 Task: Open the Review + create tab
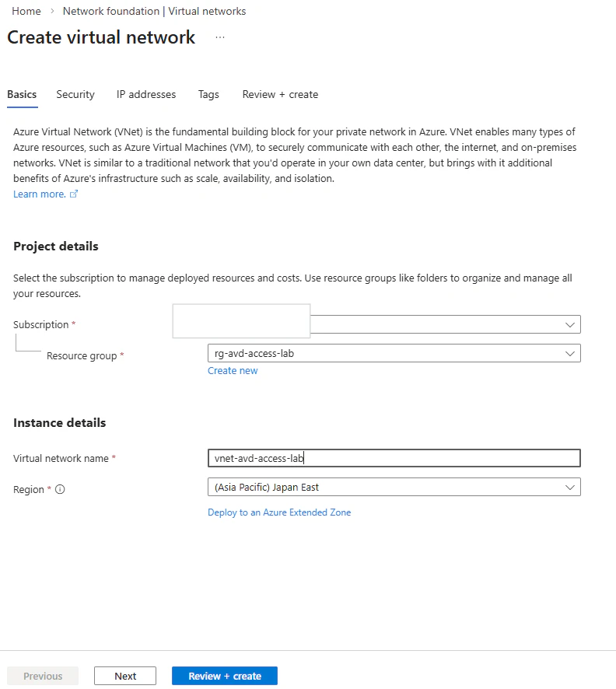(280, 94)
